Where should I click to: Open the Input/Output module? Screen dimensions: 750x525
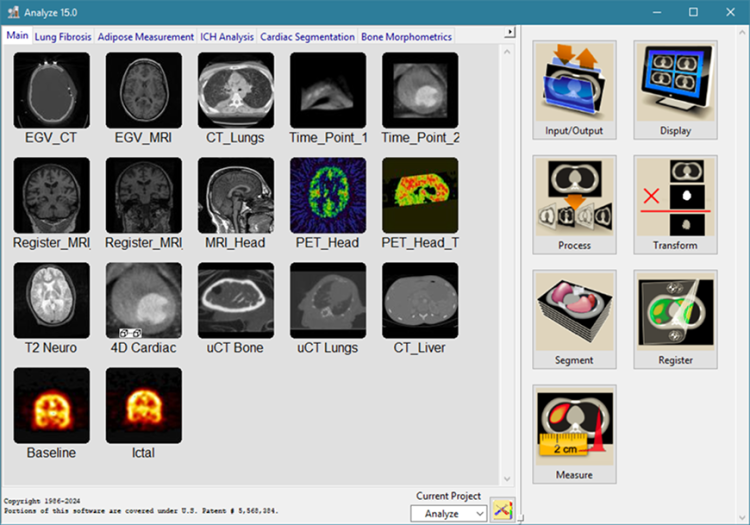tap(574, 90)
